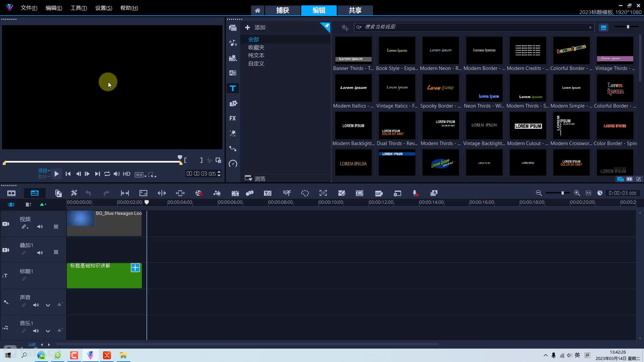The width and height of the screenshot is (644, 362).
Task: Switch to Storyboard view icon
Action: (11, 193)
